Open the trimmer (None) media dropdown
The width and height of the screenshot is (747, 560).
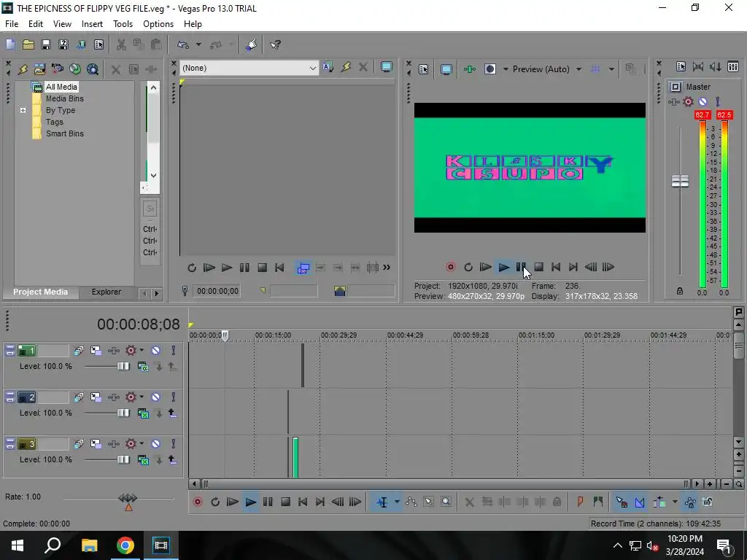click(x=312, y=68)
